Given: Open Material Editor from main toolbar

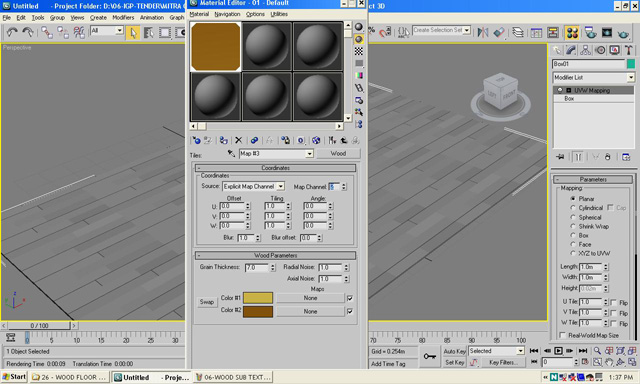Looking at the screenshot, I should coord(572,32).
